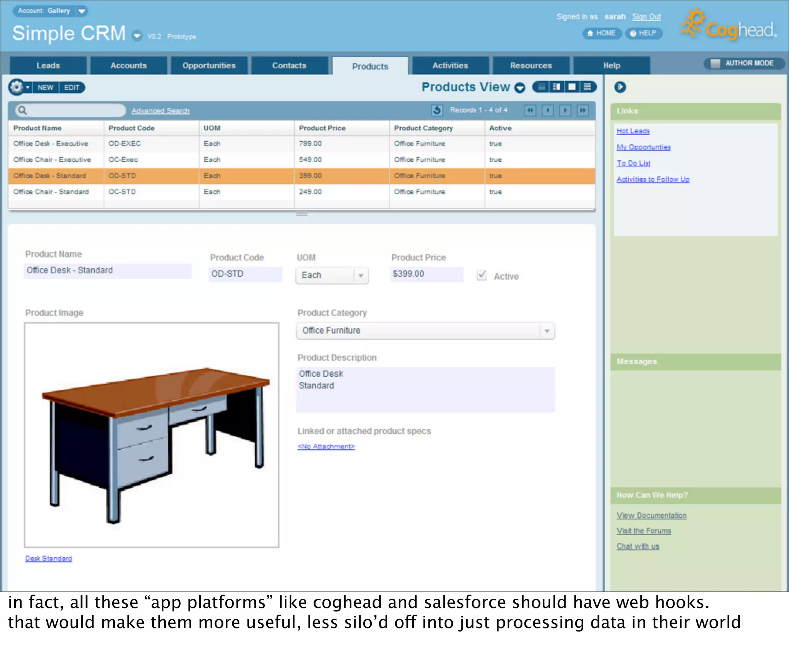
Task: Expand the Product Category dropdown
Action: pos(547,331)
